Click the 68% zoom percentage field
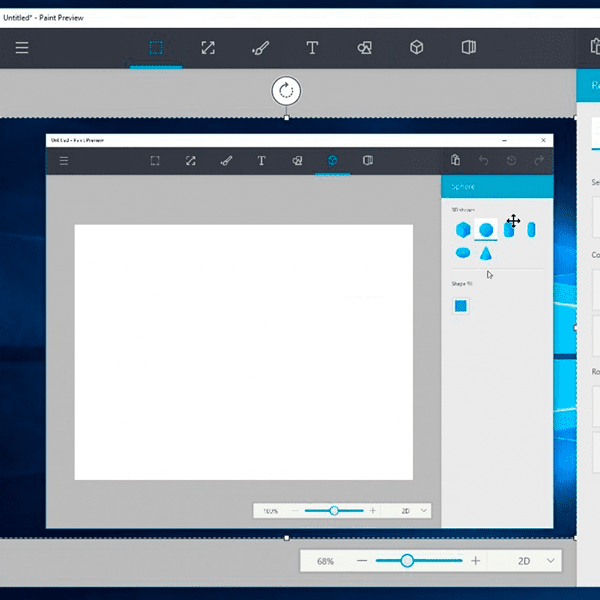 [x=326, y=561]
